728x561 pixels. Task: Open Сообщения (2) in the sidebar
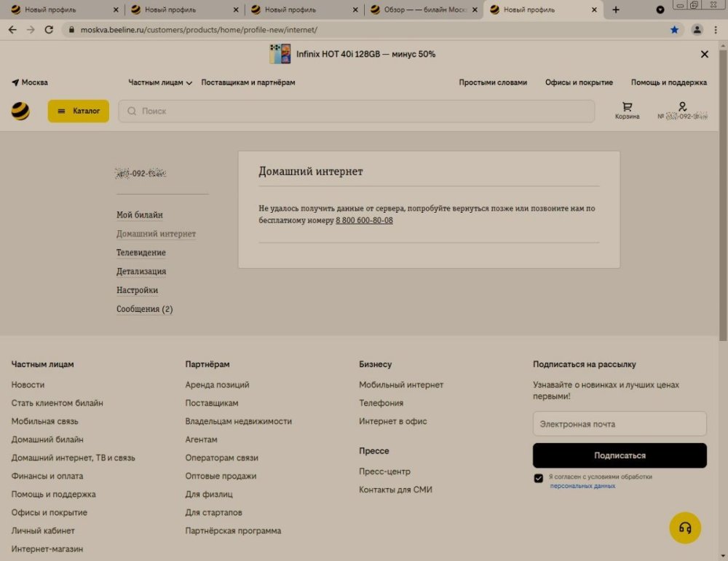tap(145, 309)
